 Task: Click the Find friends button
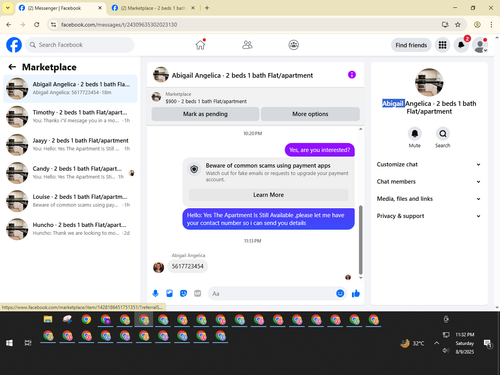coord(411,45)
